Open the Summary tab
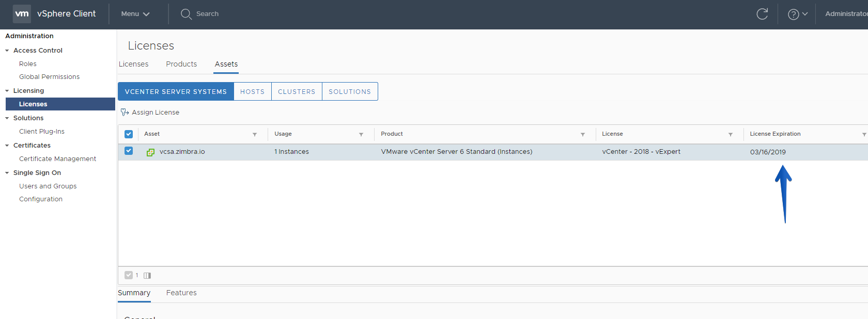Screen dimensions: 868x319 (134, 293)
